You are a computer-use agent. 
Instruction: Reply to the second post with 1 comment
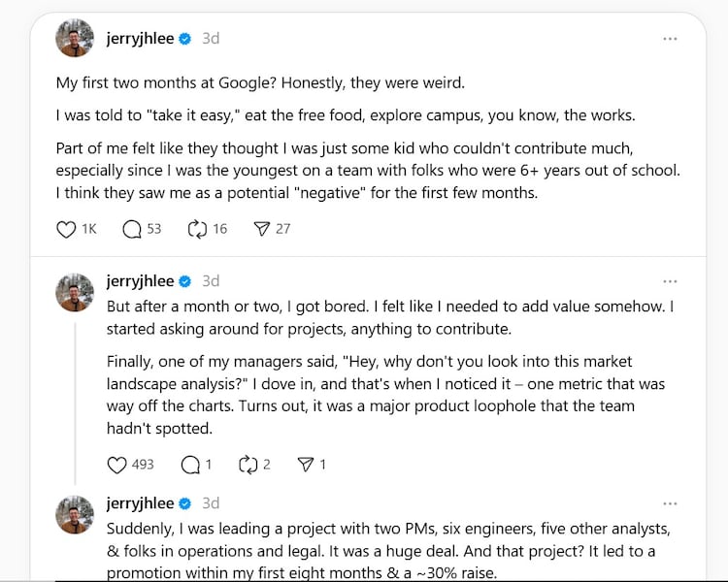tap(190, 465)
